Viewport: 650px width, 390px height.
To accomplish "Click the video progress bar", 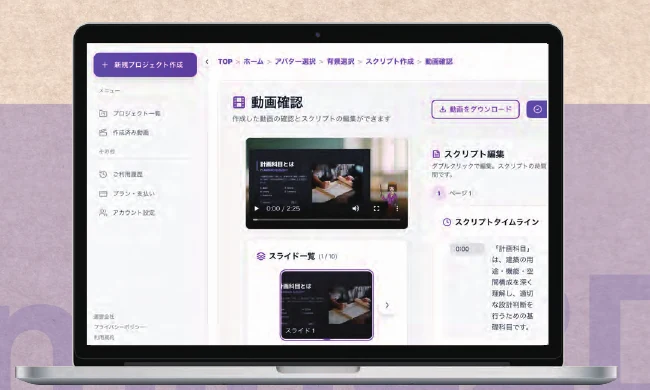I will [x=327, y=220].
